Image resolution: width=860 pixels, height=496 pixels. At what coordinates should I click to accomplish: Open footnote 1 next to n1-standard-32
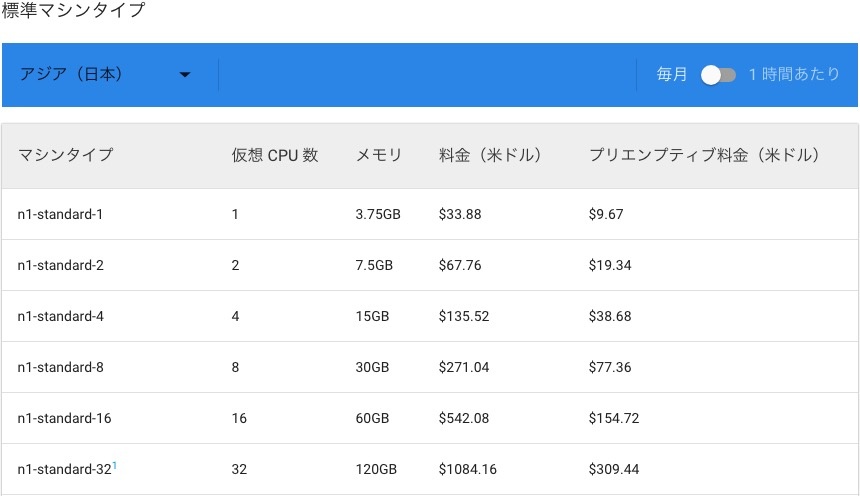(x=115, y=464)
